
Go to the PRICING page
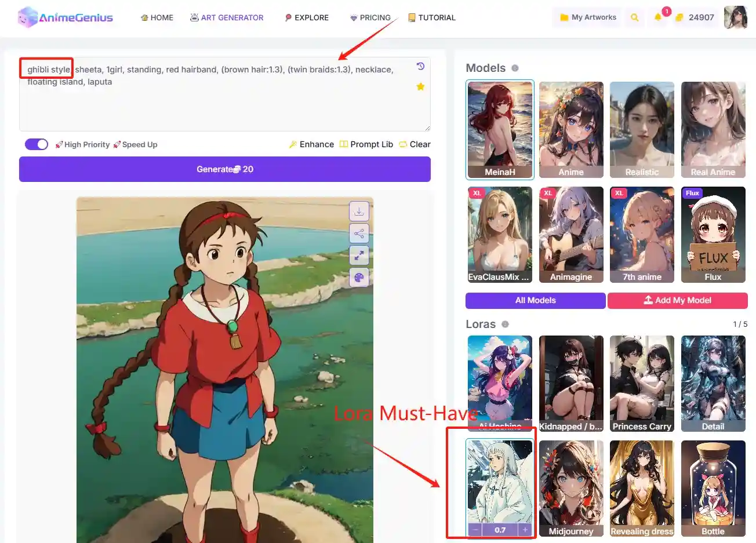pos(370,17)
